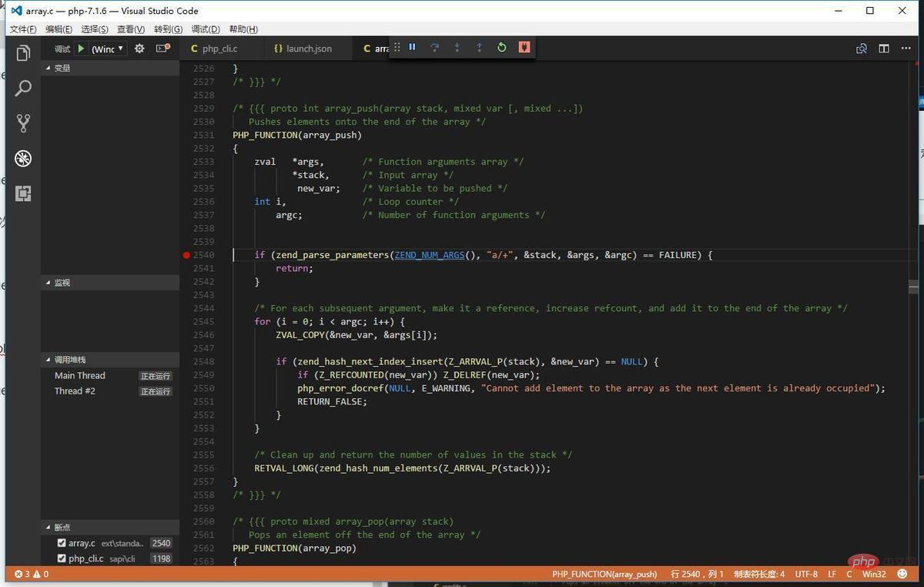Viewport: 924px width, 587px height.
Task: Click the 1198 line badge in breakpoints
Action: (161, 558)
